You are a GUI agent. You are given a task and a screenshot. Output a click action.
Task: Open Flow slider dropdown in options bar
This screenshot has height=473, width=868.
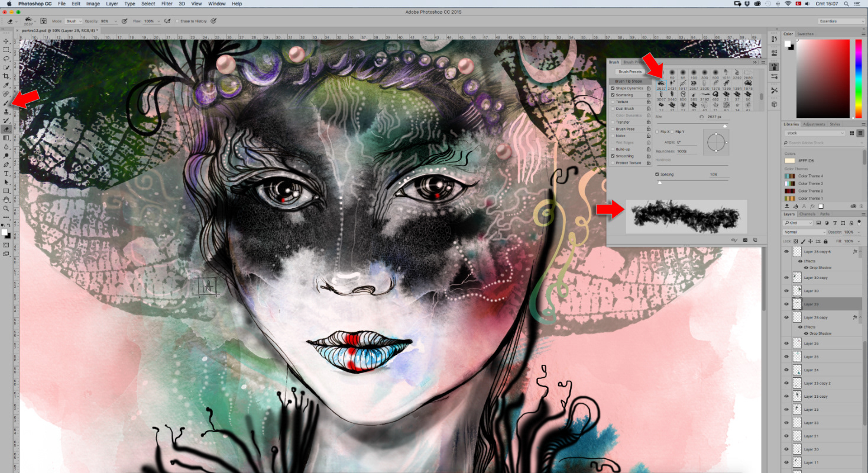pyautogui.click(x=159, y=21)
